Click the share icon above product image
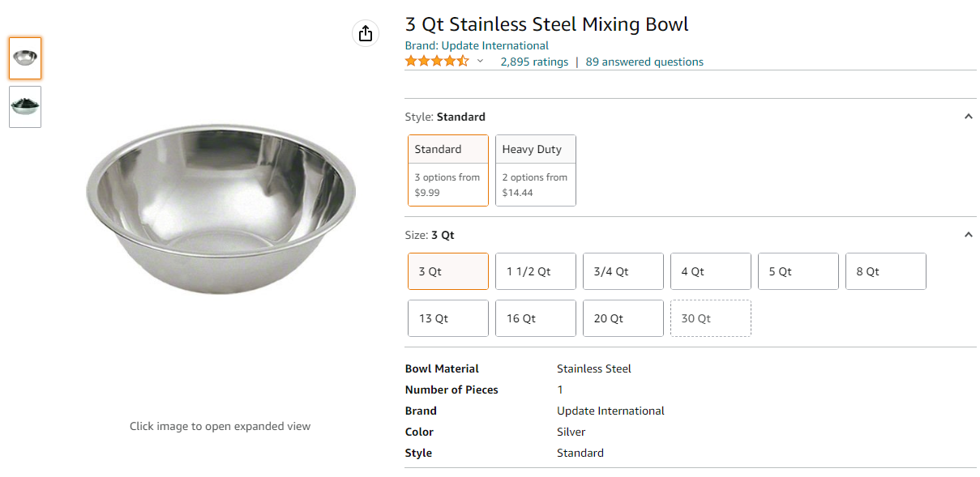 pyautogui.click(x=366, y=33)
